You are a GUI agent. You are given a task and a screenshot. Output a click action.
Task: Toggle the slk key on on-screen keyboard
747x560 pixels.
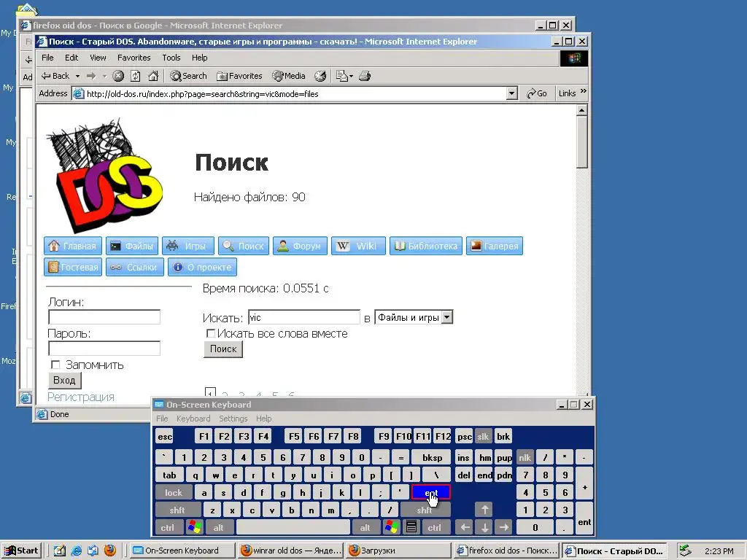(483, 436)
